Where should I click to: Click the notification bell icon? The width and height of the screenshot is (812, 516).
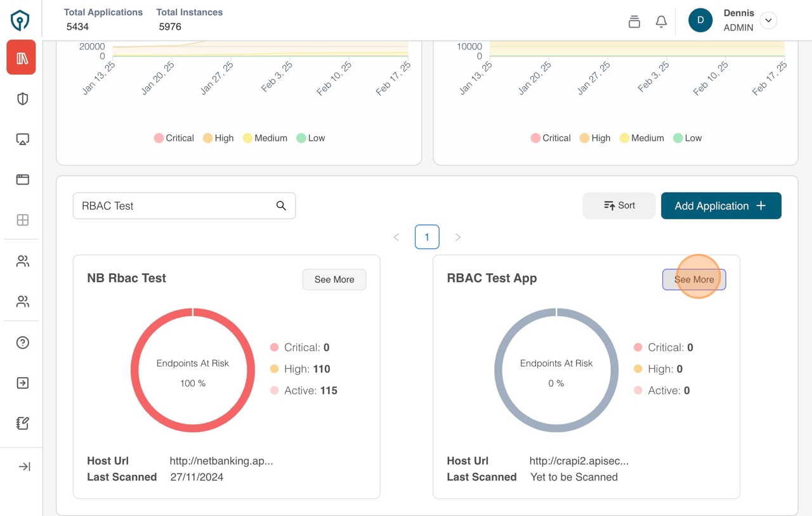[x=661, y=22]
